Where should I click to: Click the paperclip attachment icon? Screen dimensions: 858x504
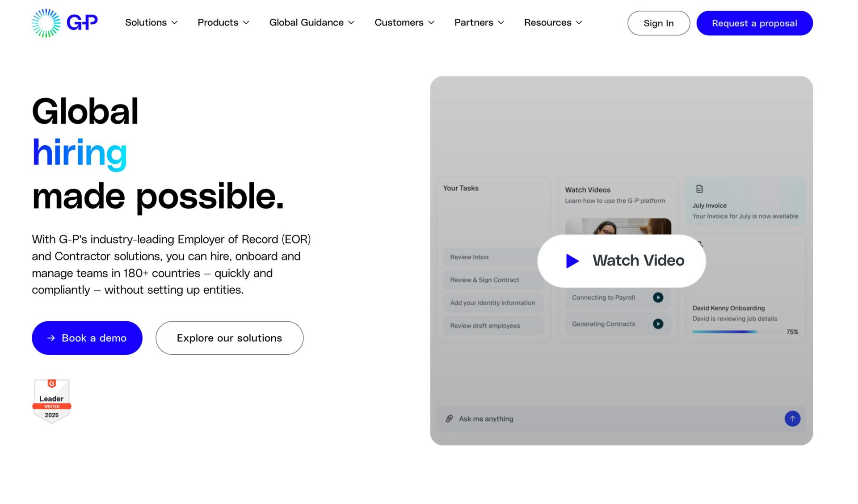pyautogui.click(x=449, y=419)
